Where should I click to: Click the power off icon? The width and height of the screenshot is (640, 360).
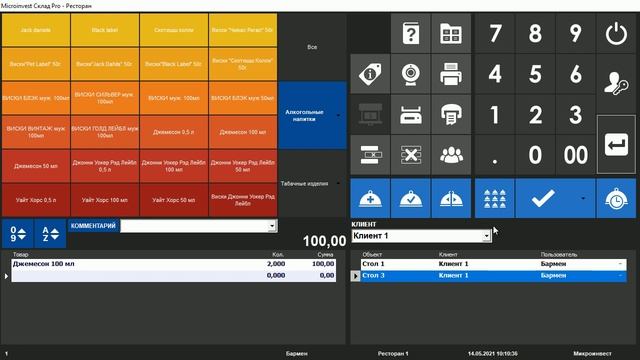tap(616, 33)
